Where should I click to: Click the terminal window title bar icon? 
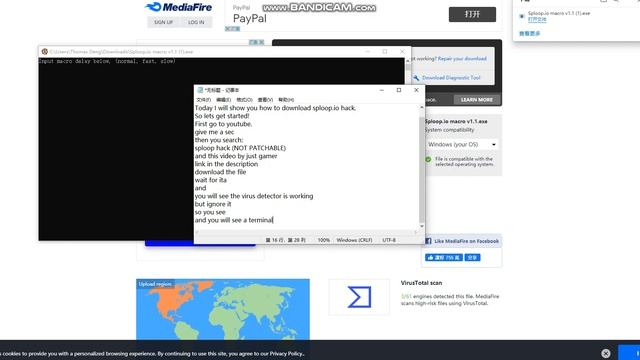44,52
